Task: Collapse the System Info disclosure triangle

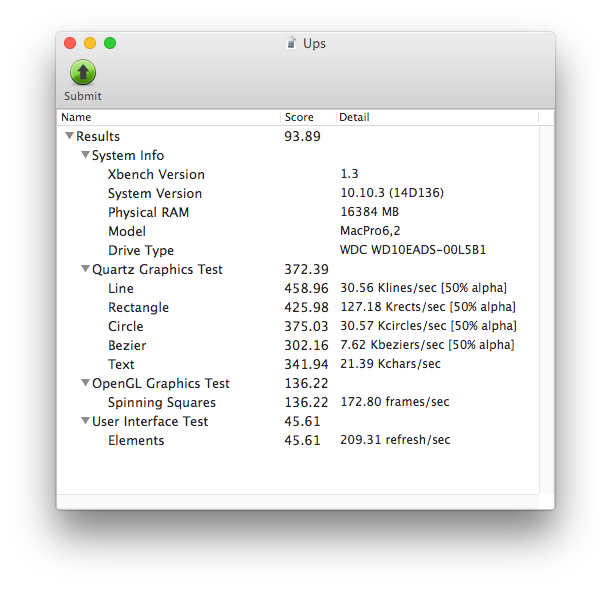Action: coord(85,155)
